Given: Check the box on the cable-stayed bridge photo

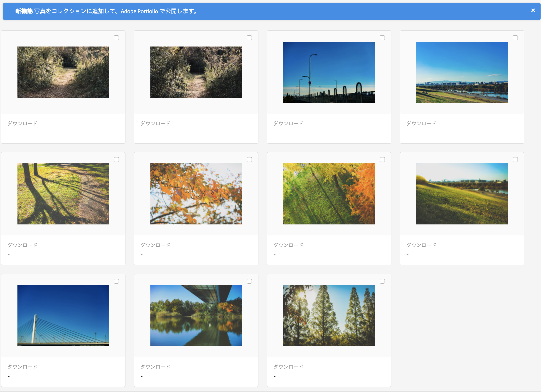Looking at the screenshot, I should 116,281.
